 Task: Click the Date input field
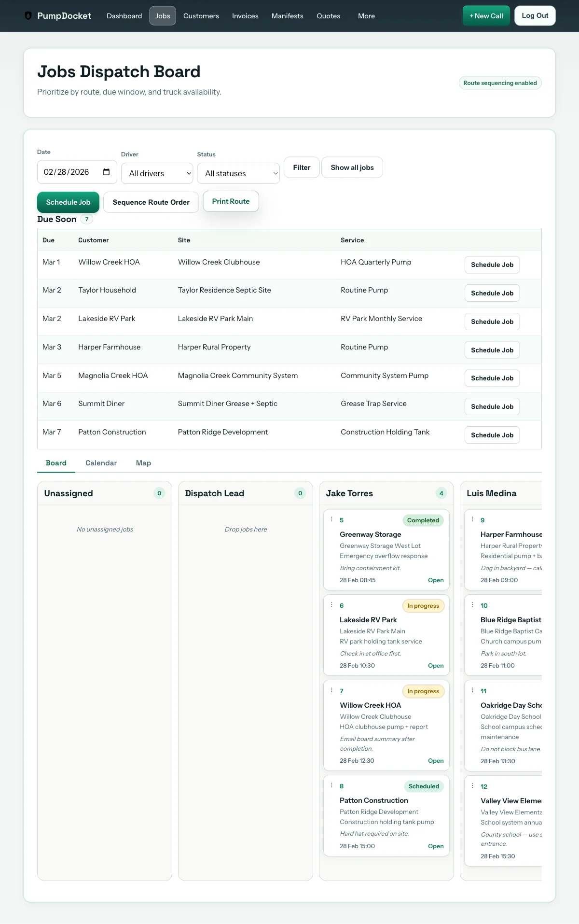point(70,172)
